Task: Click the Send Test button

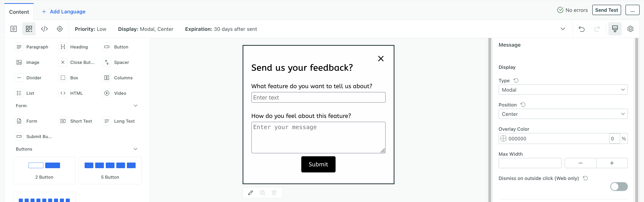Action: tap(606, 10)
